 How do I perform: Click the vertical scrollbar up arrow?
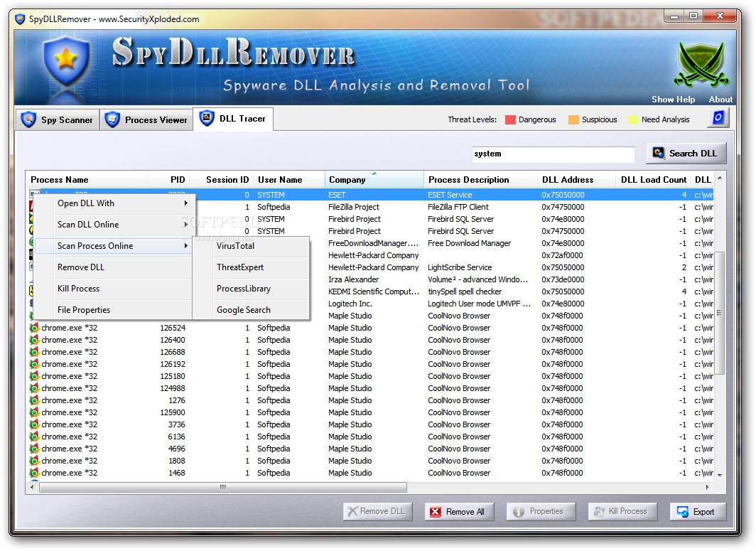click(x=720, y=178)
